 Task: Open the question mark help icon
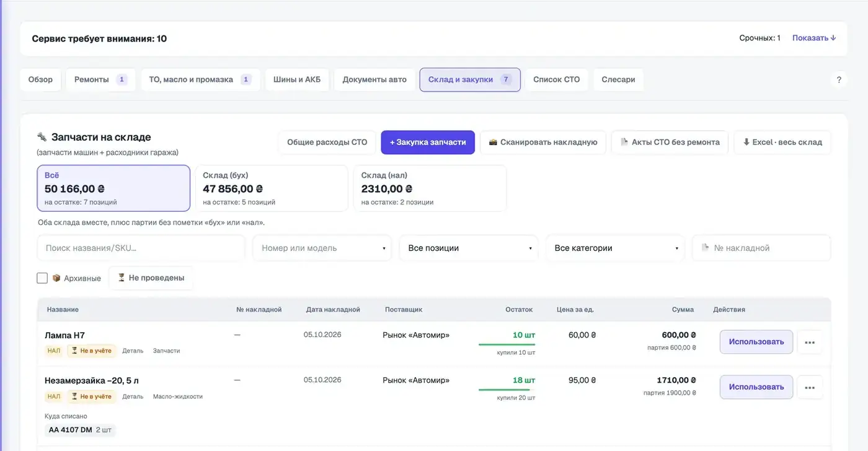click(x=839, y=80)
